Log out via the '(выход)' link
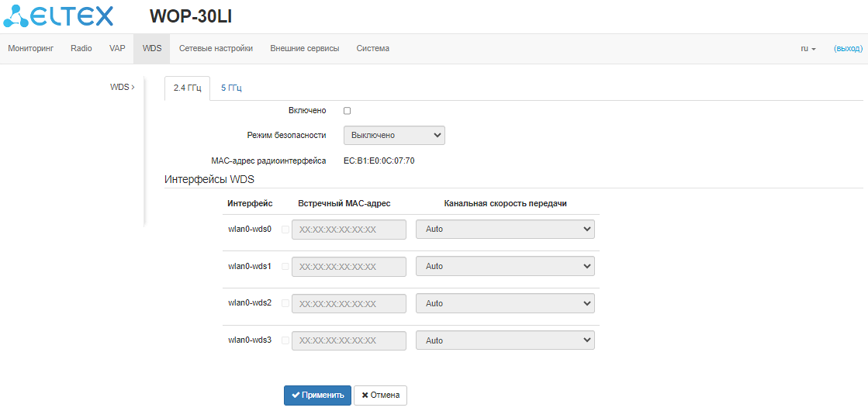Image resolution: width=868 pixels, height=411 pixels. 848,48
